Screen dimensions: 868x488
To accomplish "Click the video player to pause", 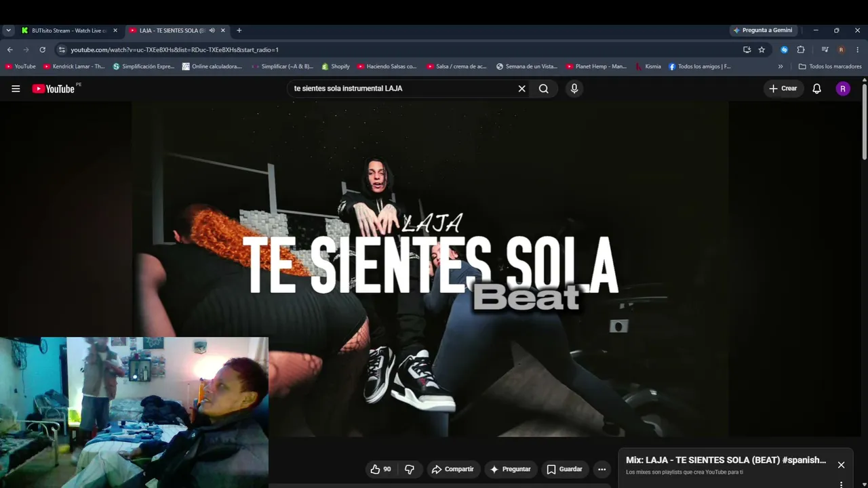I will tap(430, 269).
